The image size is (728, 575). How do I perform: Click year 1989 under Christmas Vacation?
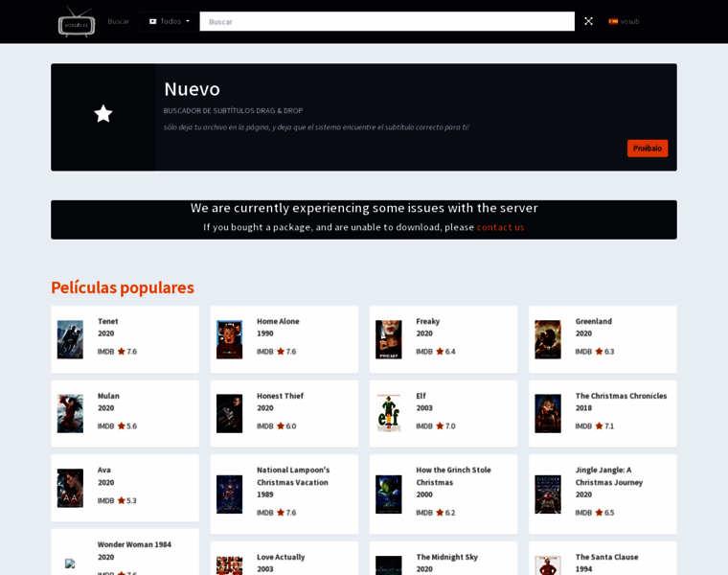click(x=265, y=494)
